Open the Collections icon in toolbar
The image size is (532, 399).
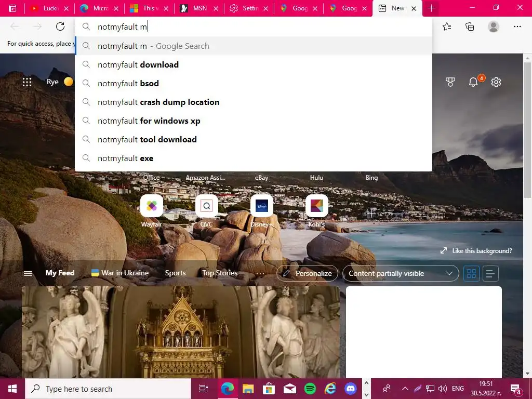(470, 26)
